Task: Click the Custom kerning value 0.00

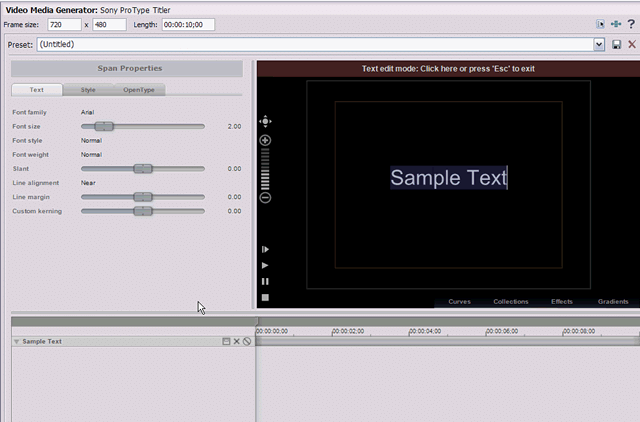Action: point(234,211)
